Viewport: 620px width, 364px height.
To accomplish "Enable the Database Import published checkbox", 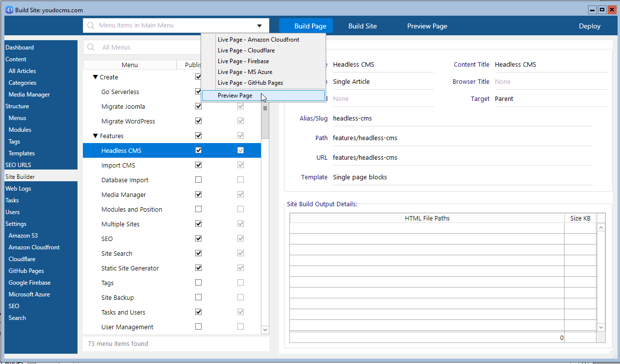I will (x=198, y=180).
